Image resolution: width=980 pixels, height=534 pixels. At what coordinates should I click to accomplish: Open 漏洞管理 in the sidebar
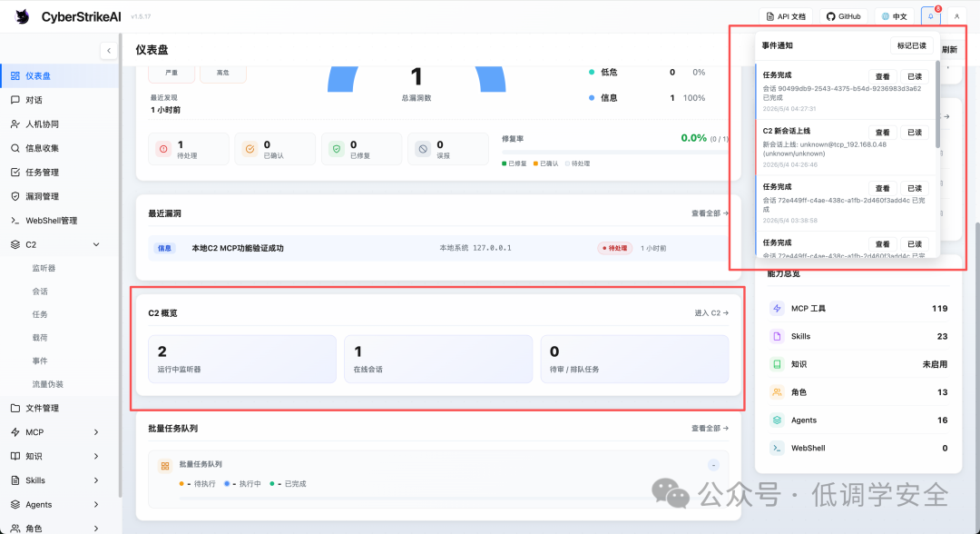(x=59, y=196)
